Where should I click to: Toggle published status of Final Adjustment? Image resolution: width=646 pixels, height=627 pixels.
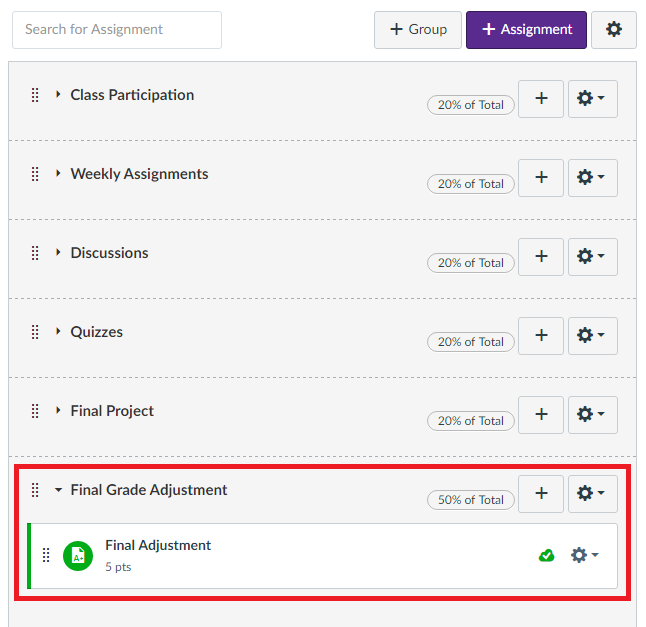coord(546,555)
